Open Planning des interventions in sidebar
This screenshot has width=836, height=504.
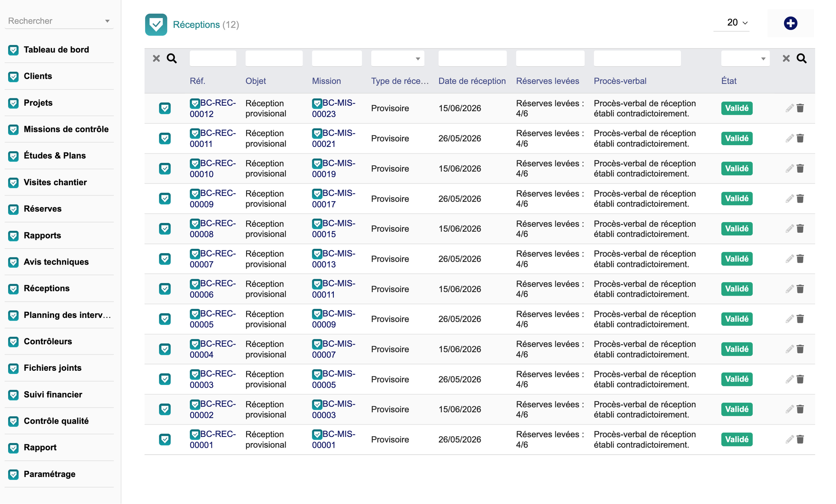click(67, 315)
